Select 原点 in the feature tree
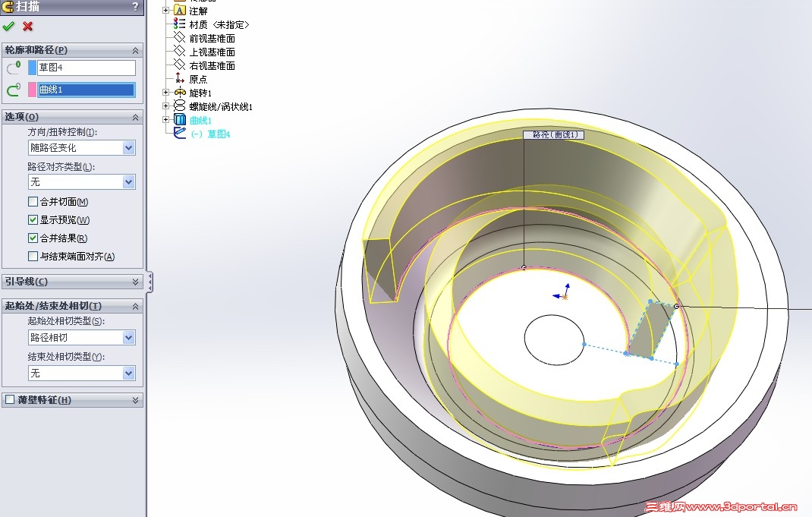This screenshot has height=517, width=812. 198,79
